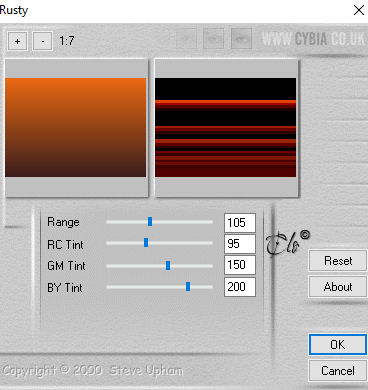Reset the Rusty filter settings
Viewport: 368px width, 390px height.
click(x=338, y=261)
